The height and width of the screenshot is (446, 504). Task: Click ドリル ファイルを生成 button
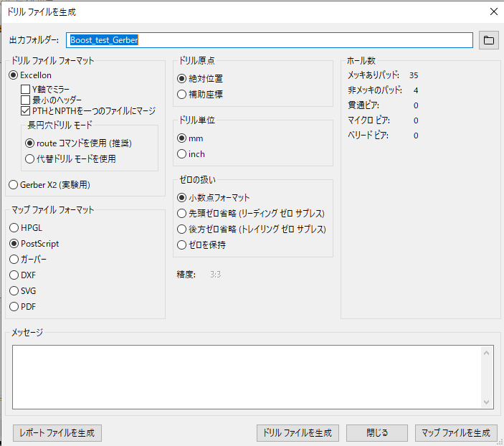coord(298,433)
